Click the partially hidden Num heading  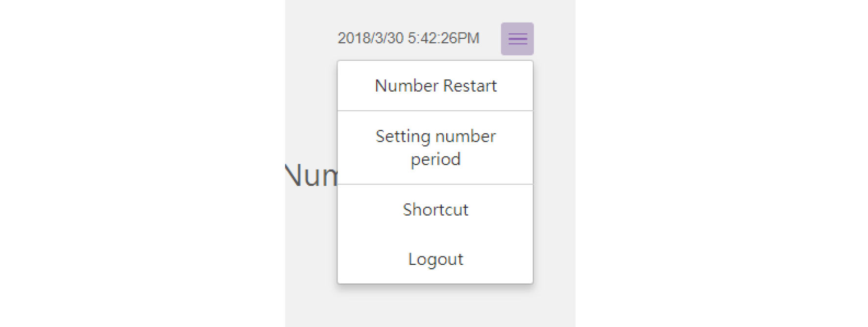click(312, 175)
